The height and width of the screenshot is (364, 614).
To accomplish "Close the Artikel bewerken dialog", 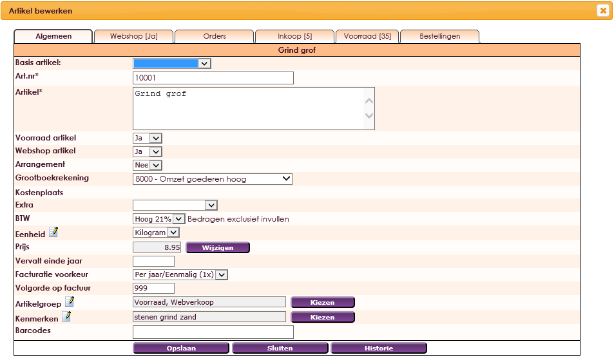I will tap(603, 10).
